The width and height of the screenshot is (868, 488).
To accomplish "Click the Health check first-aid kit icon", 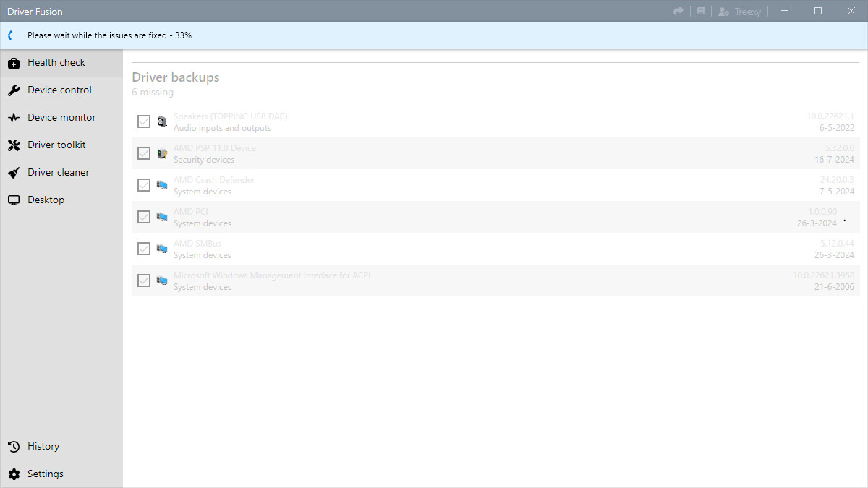I will (14, 63).
